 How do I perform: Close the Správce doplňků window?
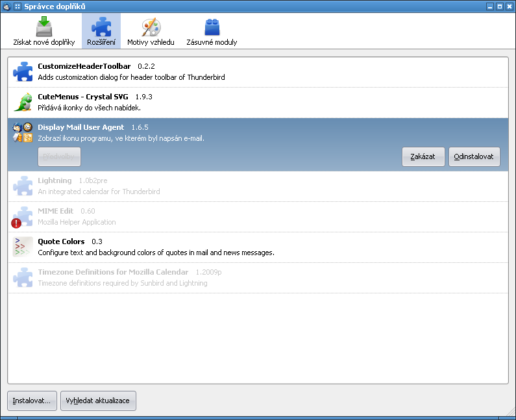510,6
